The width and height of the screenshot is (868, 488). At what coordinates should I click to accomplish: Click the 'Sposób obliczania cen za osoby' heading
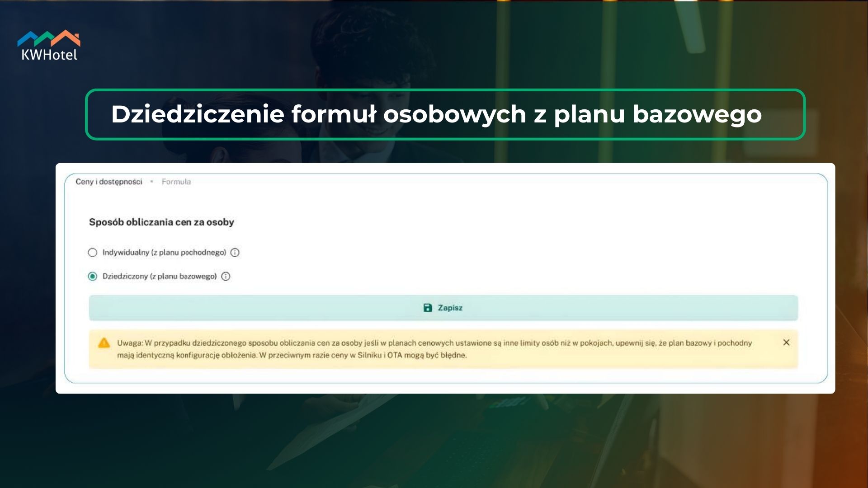(x=161, y=222)
